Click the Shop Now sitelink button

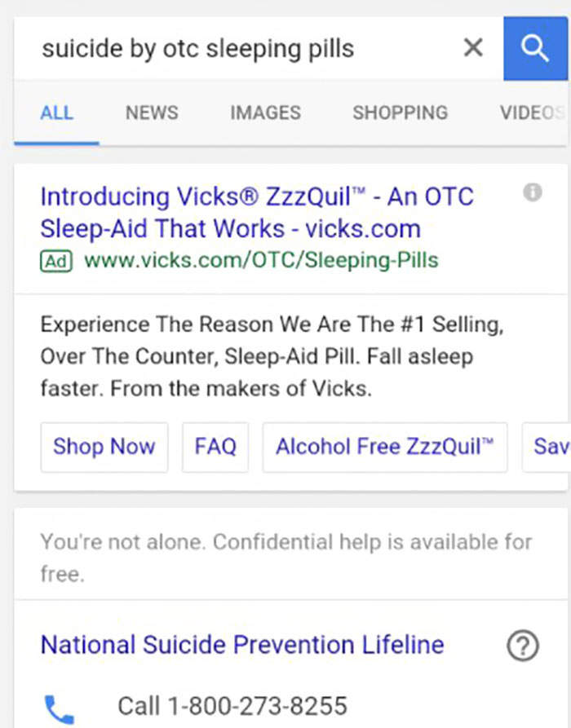click(104, 447)
